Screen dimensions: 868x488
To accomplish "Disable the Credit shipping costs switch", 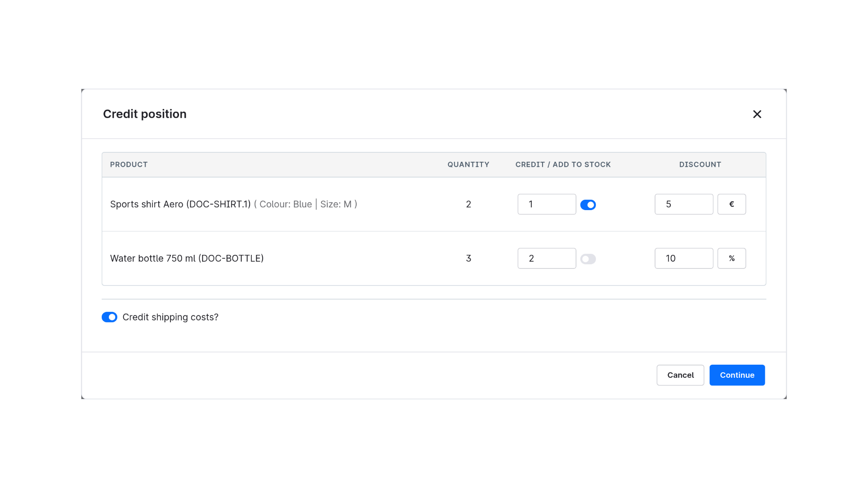I will [x=109, y=317].
